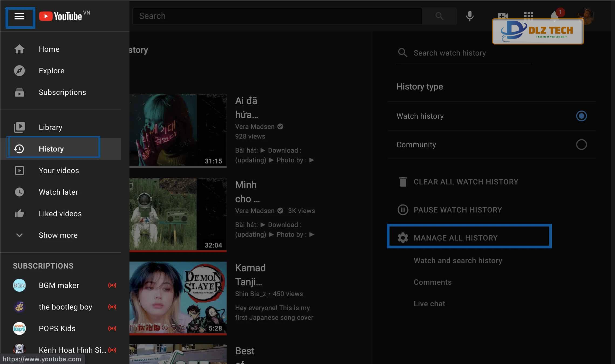Select the Watch history radio button
This screenshot has width=615, height=364.
tap(581, 116)
